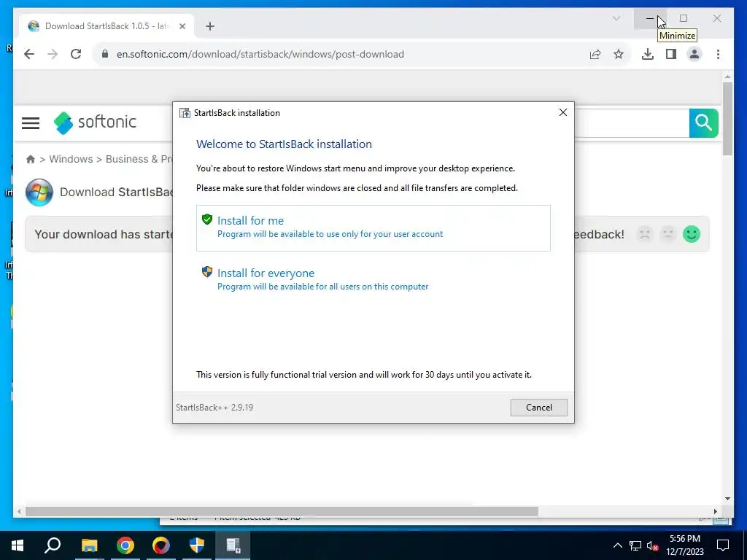
Task: Open Chrome profile avatar menu
Action: coord(694,54)
